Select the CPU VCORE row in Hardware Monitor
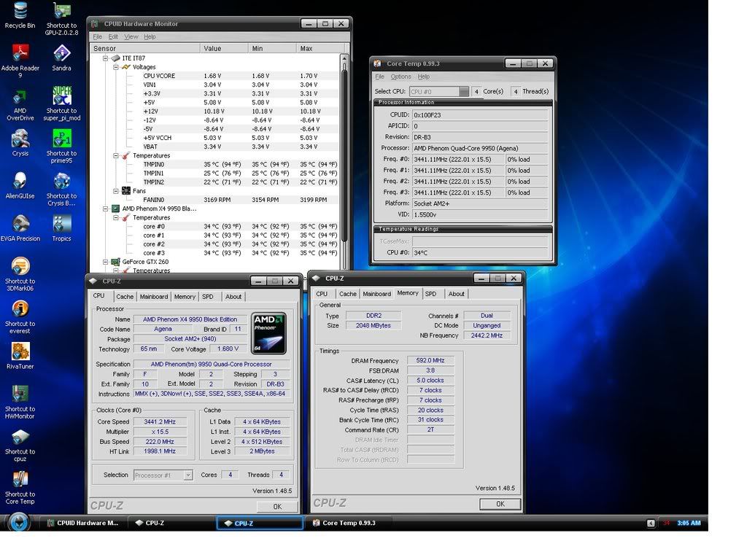Image resolution: width=747 pixels, height=560 pixels. [215, 76]
